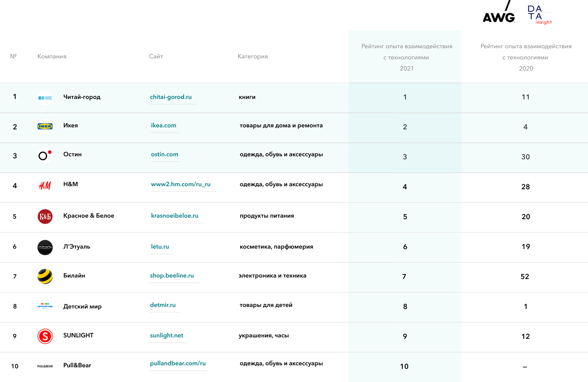Select the Компания column header
588x382 pixels.
pyautogui.click(x=51, y=56)
